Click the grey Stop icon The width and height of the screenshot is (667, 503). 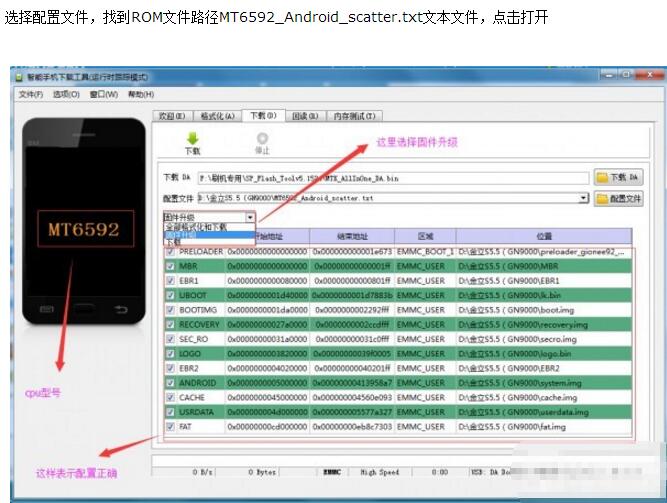[262, 139]
